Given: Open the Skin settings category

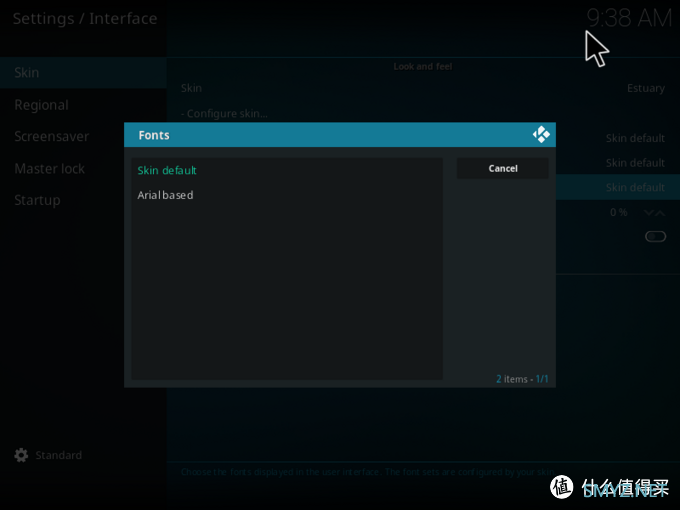Looking at the screenshot, I should click(27, 72).
